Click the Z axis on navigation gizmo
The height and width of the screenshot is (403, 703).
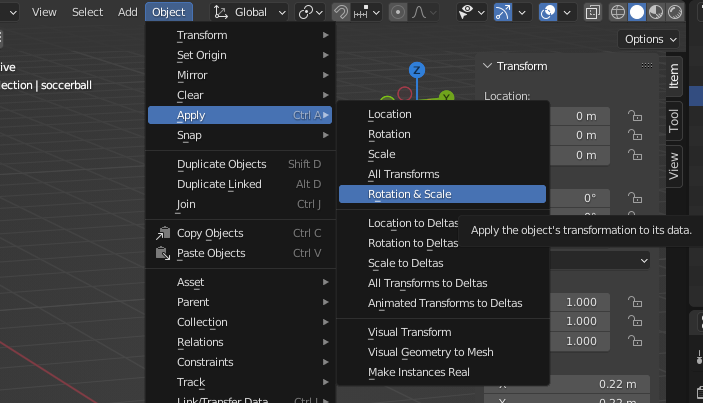[x=417, y=70]
